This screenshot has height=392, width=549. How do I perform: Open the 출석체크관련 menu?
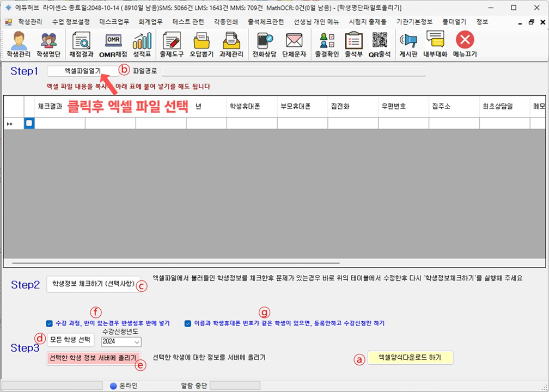click(265, 22)
